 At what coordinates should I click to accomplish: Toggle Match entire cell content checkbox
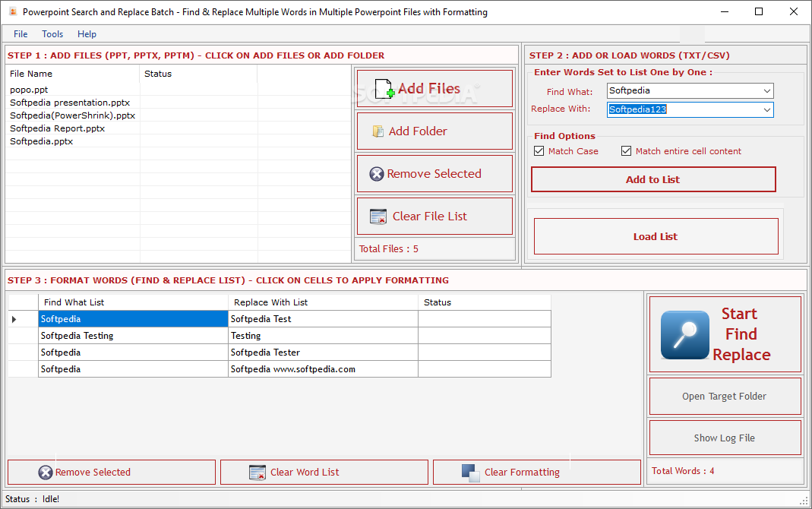point(626,151)
